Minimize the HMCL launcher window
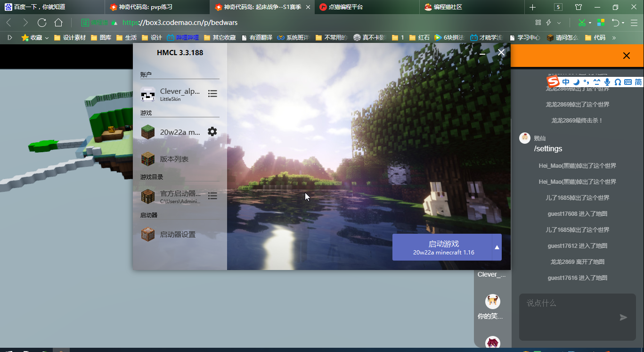 tap(482, 53)
